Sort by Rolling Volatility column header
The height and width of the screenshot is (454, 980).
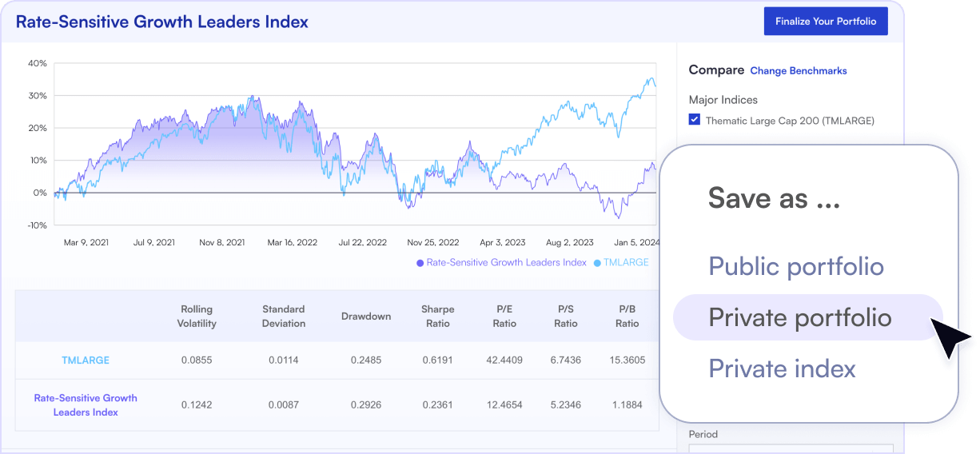pos(197,317)
